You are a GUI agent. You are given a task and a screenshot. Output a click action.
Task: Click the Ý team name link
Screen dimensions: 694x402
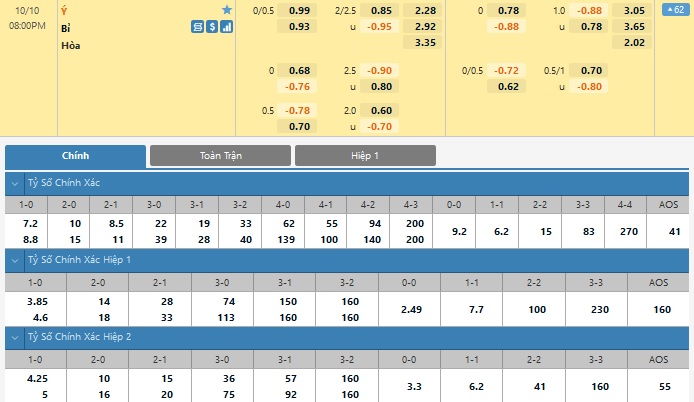click(x=65, y=10)
